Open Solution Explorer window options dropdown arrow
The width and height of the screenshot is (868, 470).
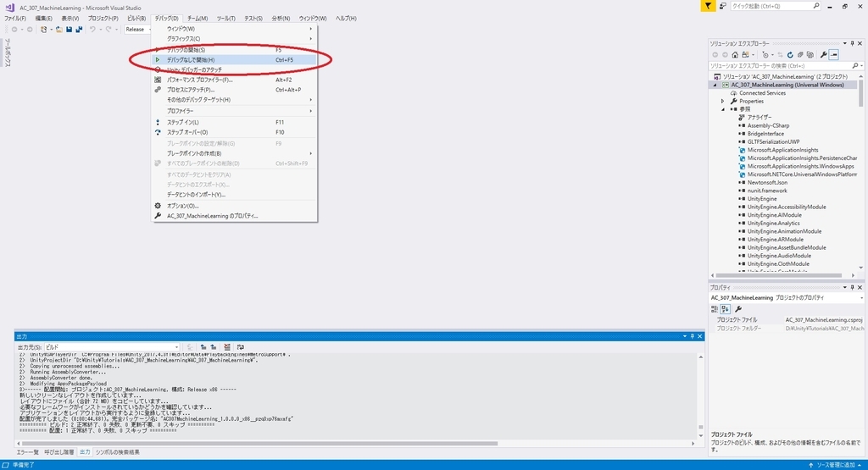point(845,43)
